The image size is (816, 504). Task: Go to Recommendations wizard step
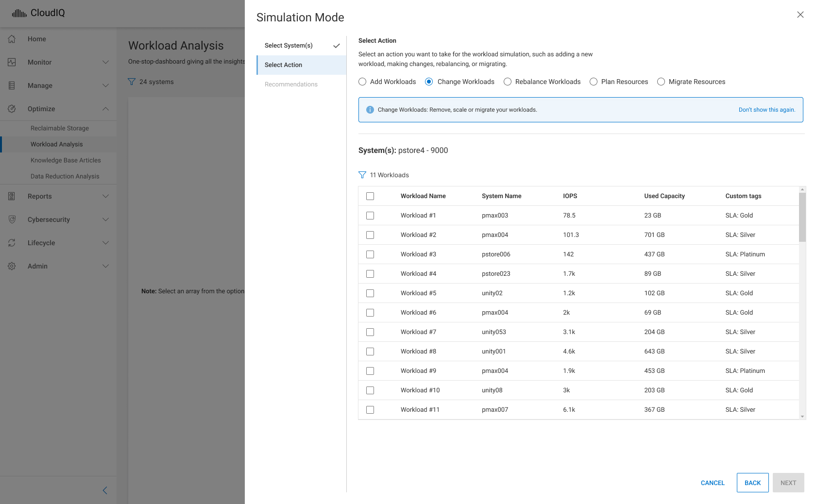(301, 84)
